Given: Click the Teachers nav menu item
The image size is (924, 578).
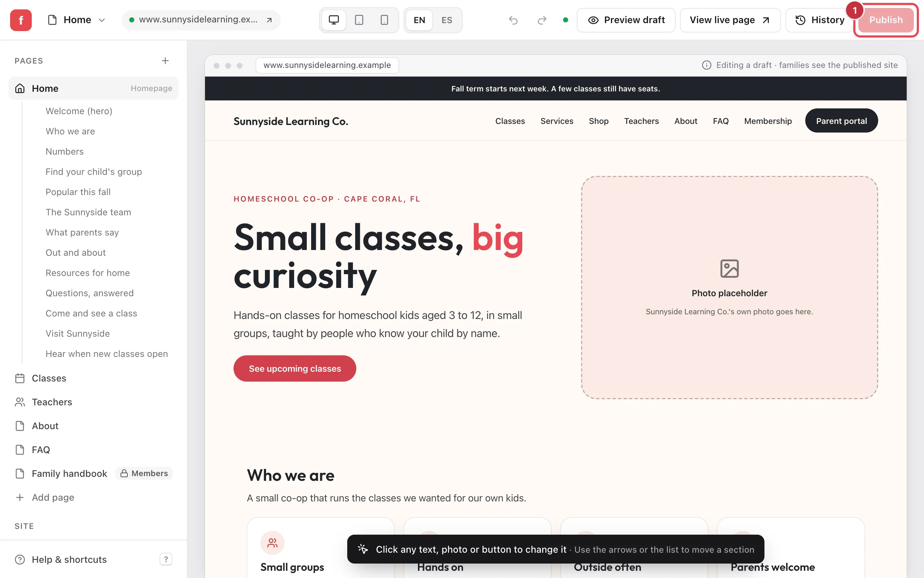Looking at the screenshot, I should [641, 121].
